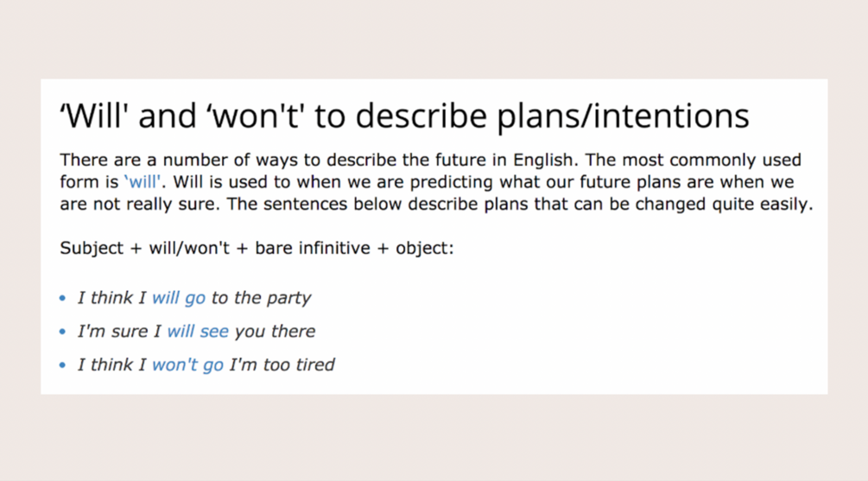Click the 'Subject + will/won't' formula line
Viewport: 868px width, 481px height.
pyautogui.click(x=257, y=248)
